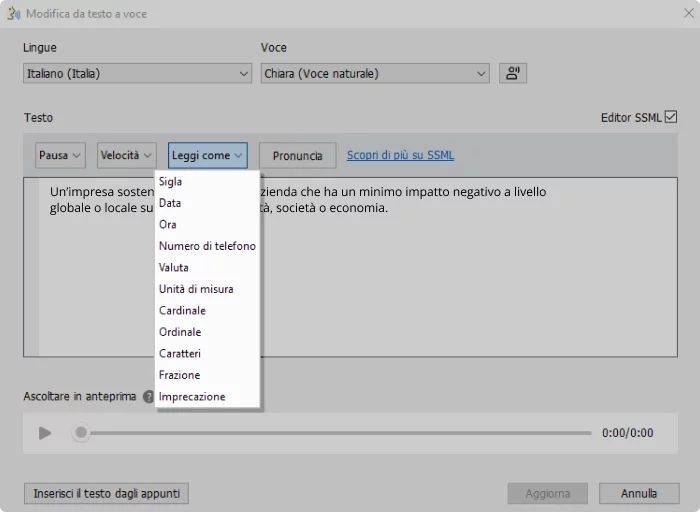Select the Ordinale option

click(x=207, y=332)
